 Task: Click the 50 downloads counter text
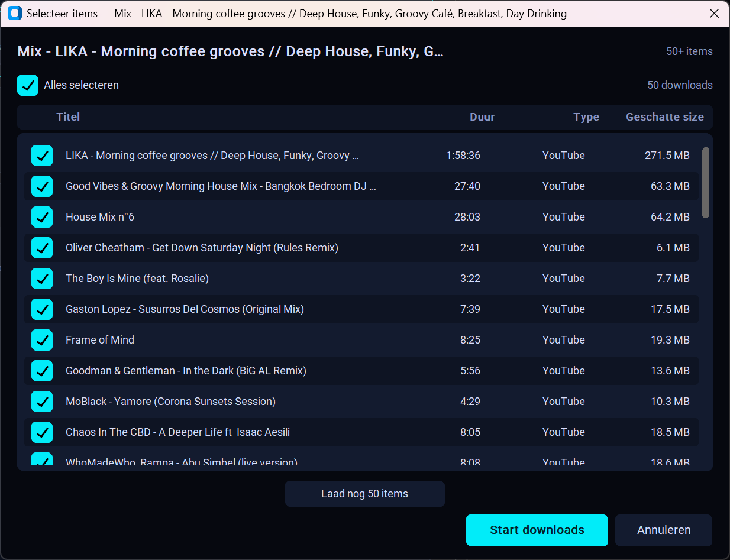pos(680,85)
